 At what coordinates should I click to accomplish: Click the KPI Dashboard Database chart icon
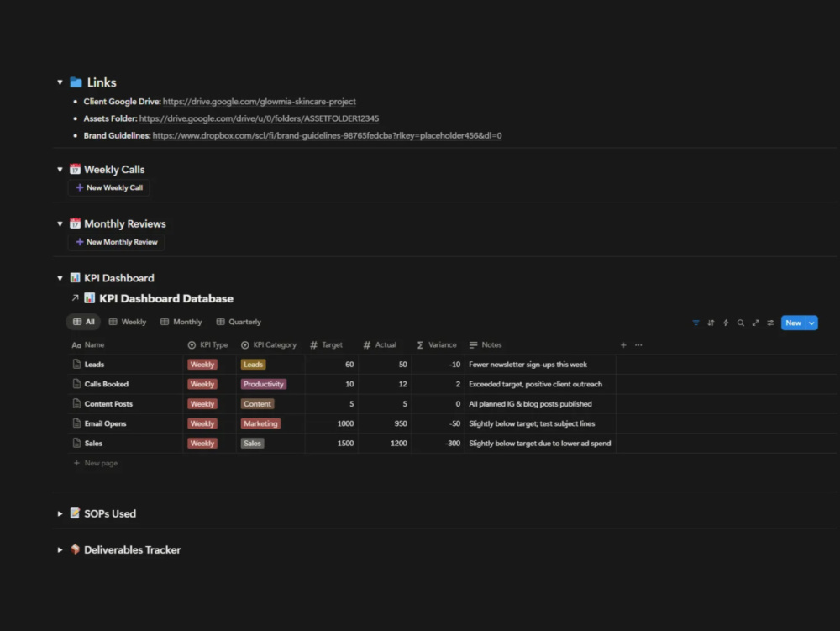90,298
